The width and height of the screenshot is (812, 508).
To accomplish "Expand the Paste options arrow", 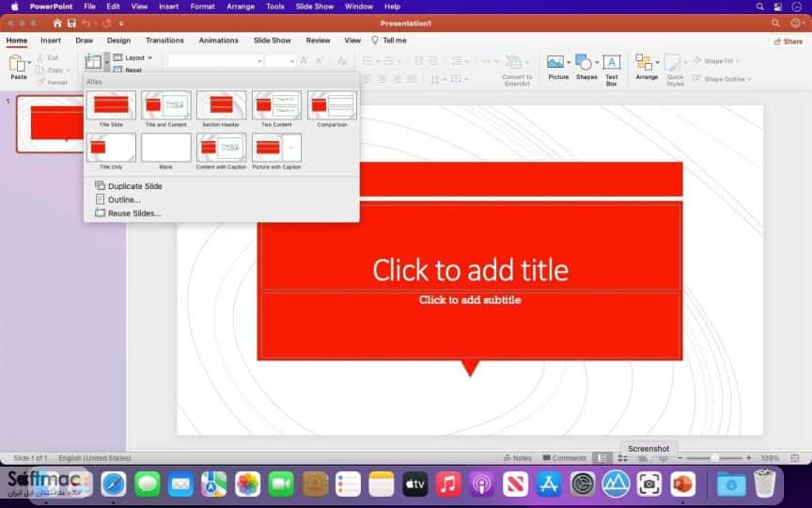I will tap(29, 62).
